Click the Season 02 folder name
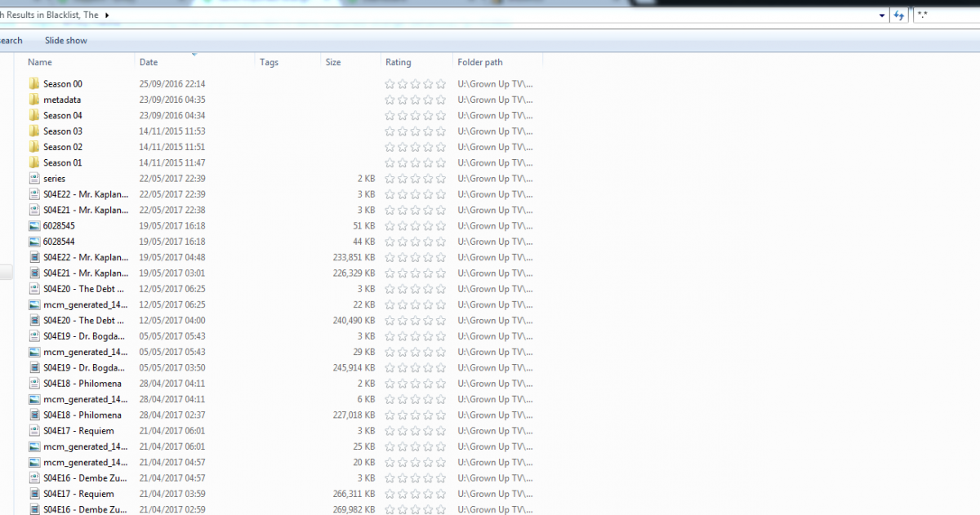 click(x=63, y=147)
